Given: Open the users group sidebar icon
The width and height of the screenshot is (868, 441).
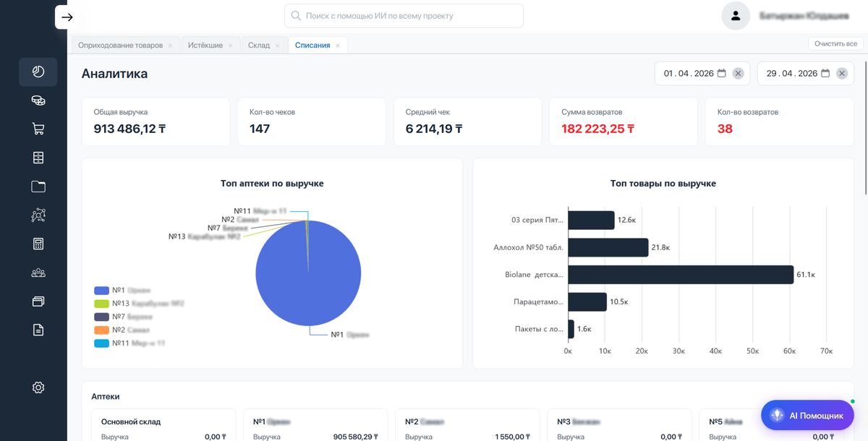Looking at the screenshot, I should click(x=38, y=273).
